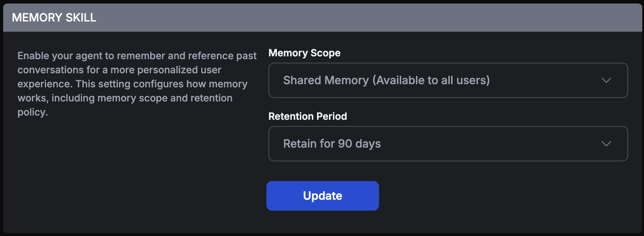Image resolution: width=644 pixels, height=236 pixels.
Task: Click the Memory Scope field label
Action: pyautogui.click(x=304, y=53)
